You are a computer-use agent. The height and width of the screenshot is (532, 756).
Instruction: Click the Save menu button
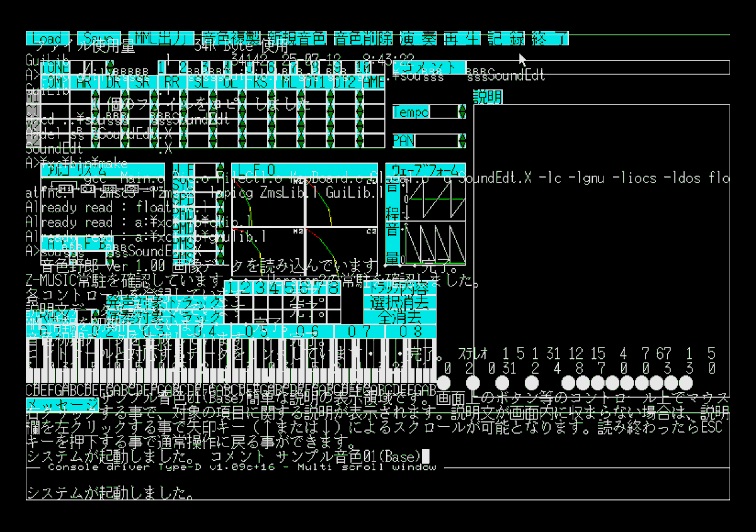(x=99, y=38)
